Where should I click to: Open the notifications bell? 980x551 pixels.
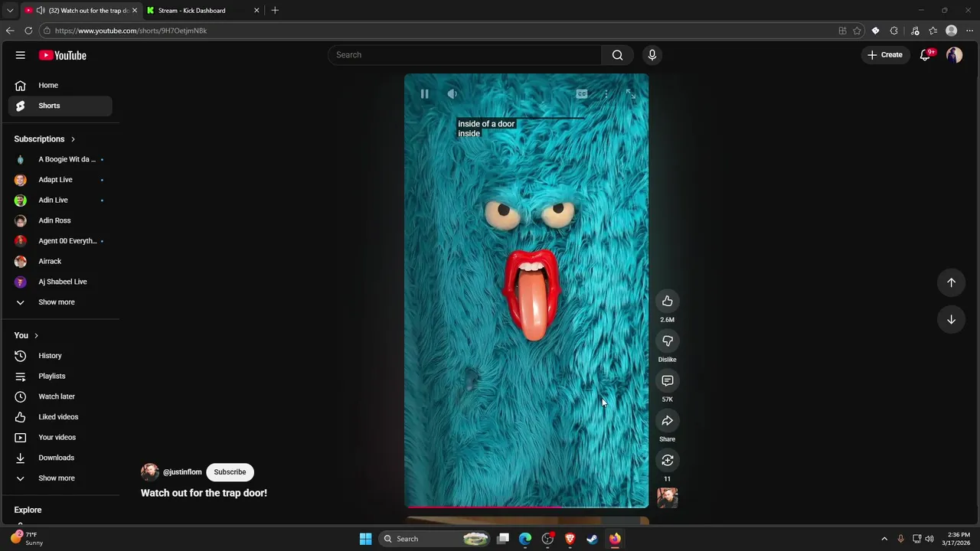tap(926, 55)
